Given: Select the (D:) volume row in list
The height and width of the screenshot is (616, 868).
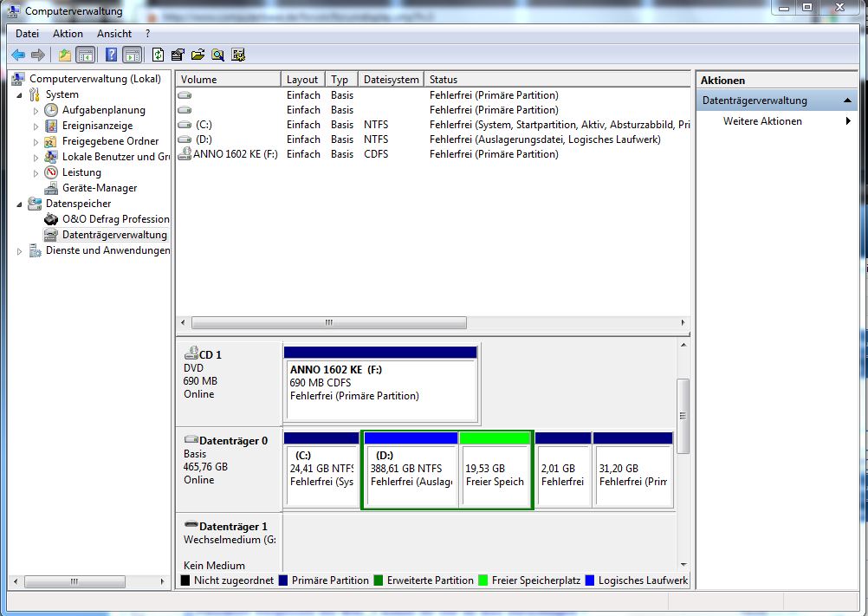Looking at the screenshot, I should (433, 139).
